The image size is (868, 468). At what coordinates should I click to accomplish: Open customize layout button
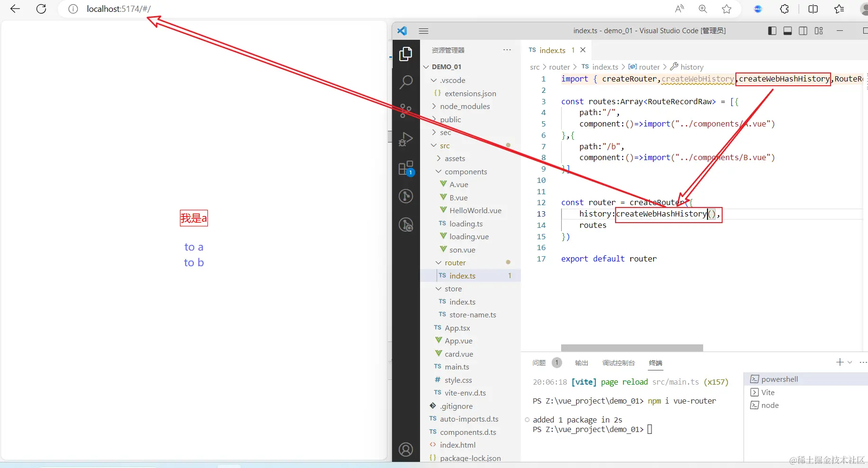pyautogui.click(x=819, y=31)
